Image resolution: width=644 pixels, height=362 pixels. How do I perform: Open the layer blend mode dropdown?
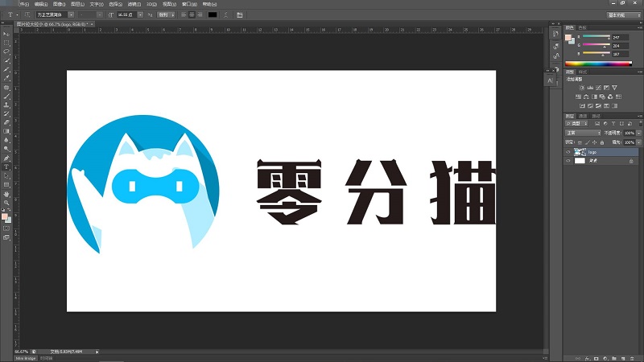click(583, 133)
